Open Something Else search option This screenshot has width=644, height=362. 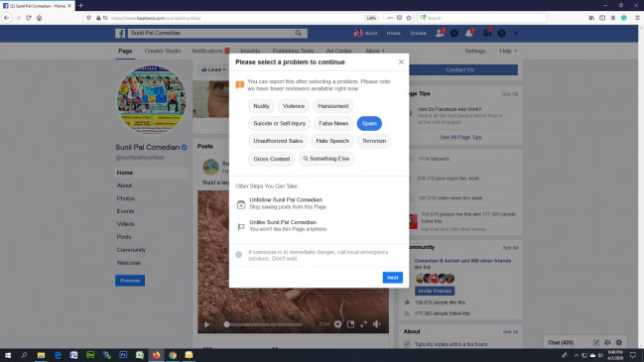coord(326,159)
